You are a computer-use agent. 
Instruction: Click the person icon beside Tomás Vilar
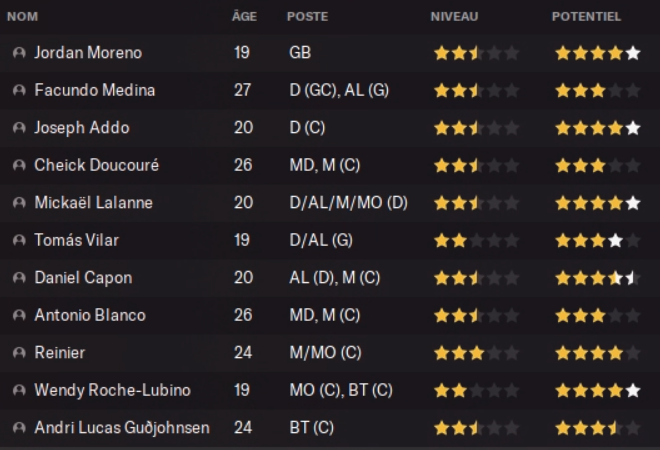[19, 241]
